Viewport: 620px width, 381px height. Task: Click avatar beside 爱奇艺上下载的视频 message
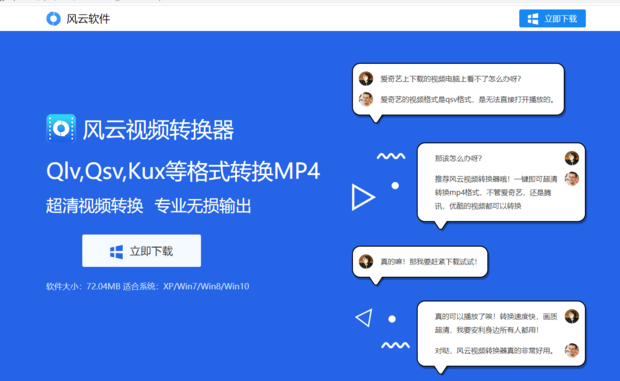click(x=366, y=78)
